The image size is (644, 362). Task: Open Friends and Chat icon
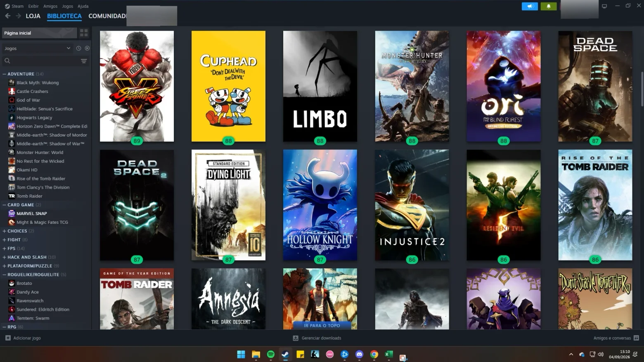[x=636, y=338]
